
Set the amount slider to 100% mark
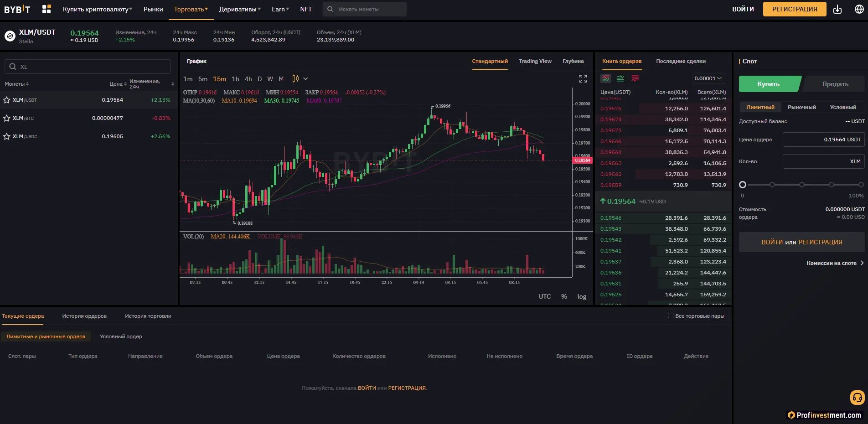click(861, 185)
